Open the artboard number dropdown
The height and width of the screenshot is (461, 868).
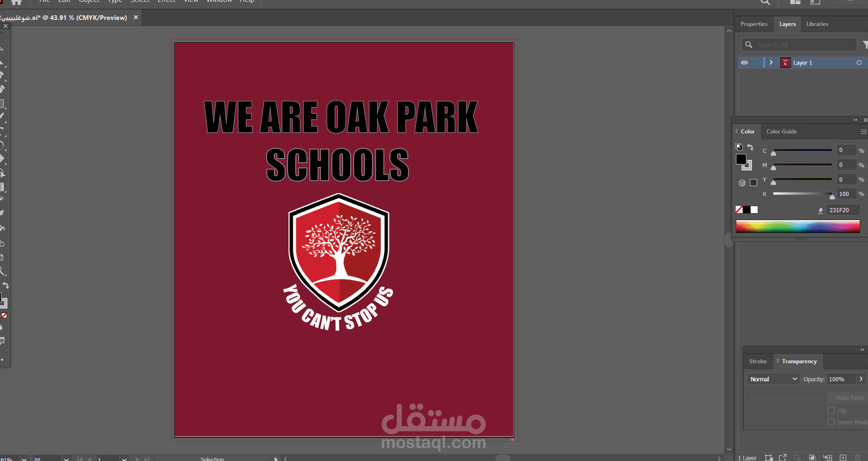click(x=124, y=459)
